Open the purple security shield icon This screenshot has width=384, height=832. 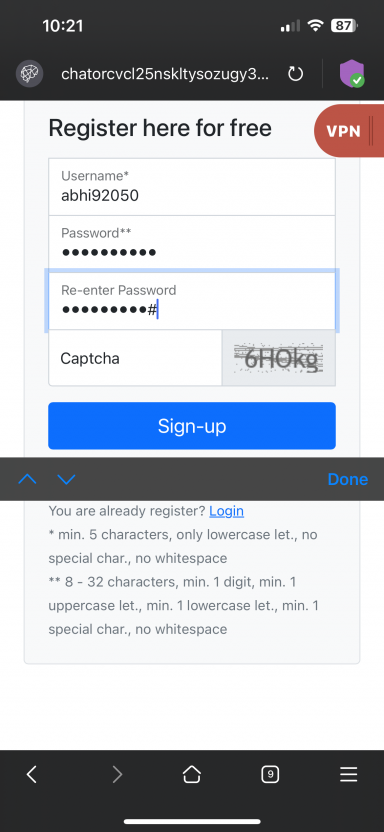[x=352, y=74]
